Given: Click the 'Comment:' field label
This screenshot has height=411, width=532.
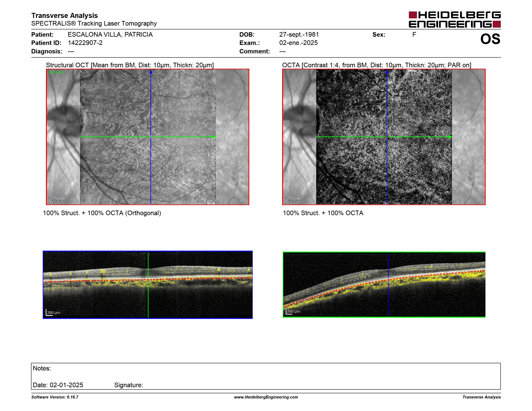Looking at the screenshot, I should click(255, 51).
